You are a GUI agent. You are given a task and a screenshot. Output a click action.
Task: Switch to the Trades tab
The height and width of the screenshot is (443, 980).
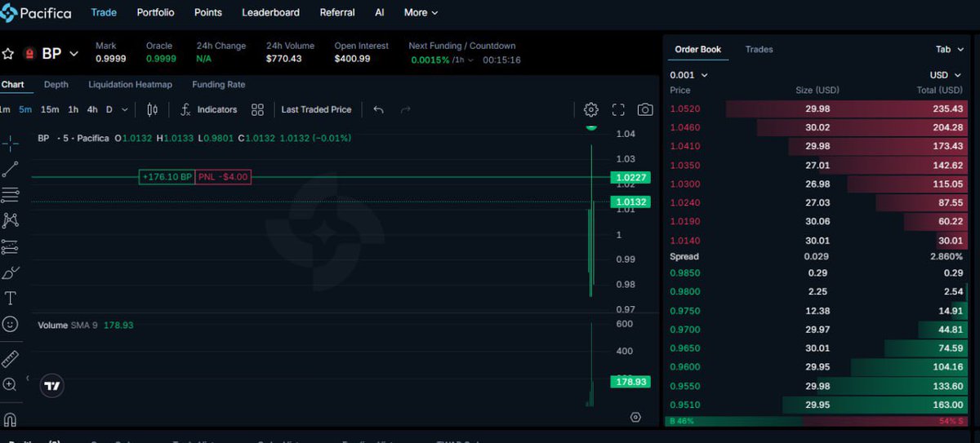tap(759, 50)
